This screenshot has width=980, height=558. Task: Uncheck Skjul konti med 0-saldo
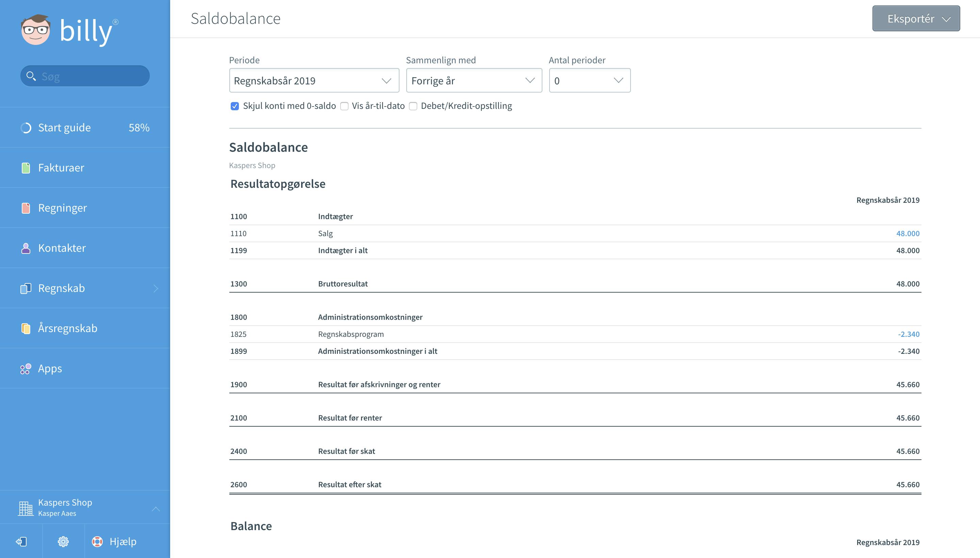(x=234, y=106)
